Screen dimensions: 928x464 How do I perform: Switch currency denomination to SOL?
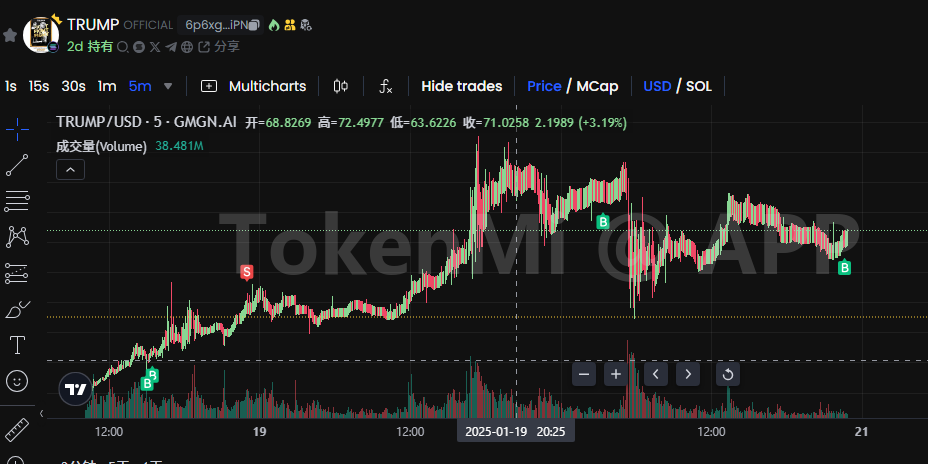click(698, 86)
